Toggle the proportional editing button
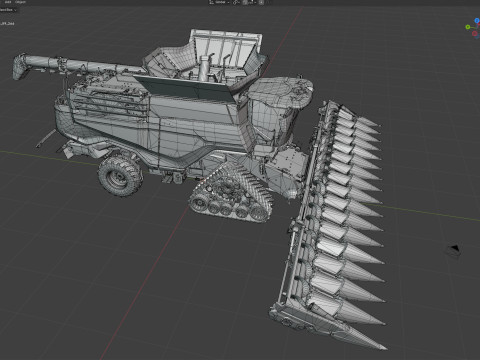 [x=261, y=2]
